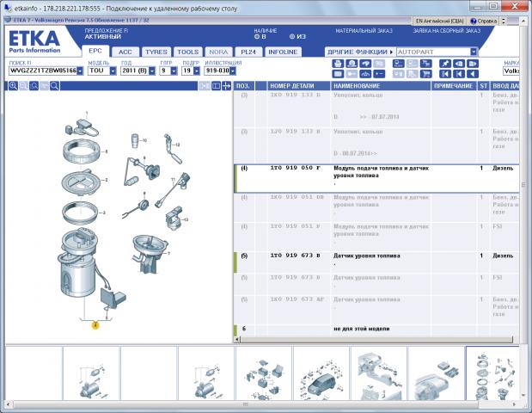Click the НОМЕР ДЕТАЛИ column header

click(298, 86)
